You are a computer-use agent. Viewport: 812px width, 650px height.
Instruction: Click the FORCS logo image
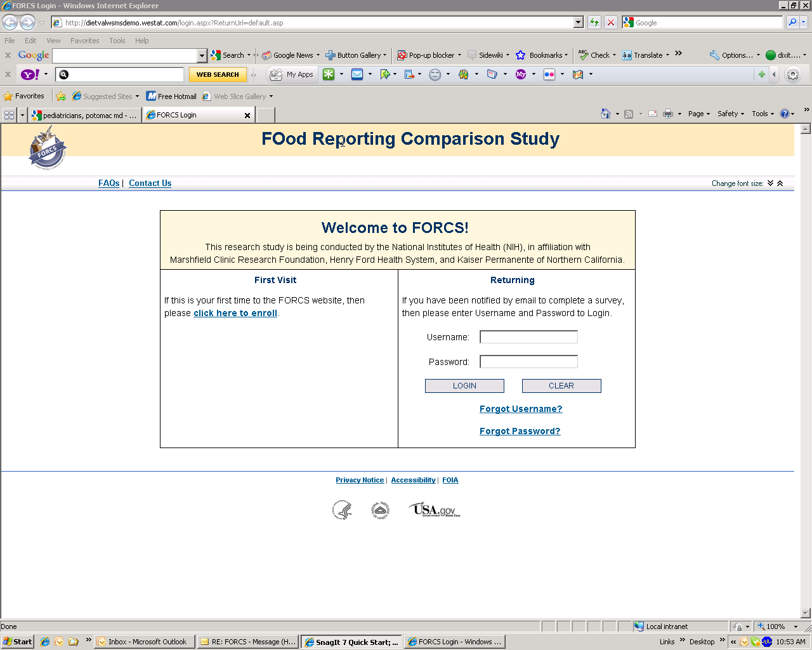tap(48, 148)
